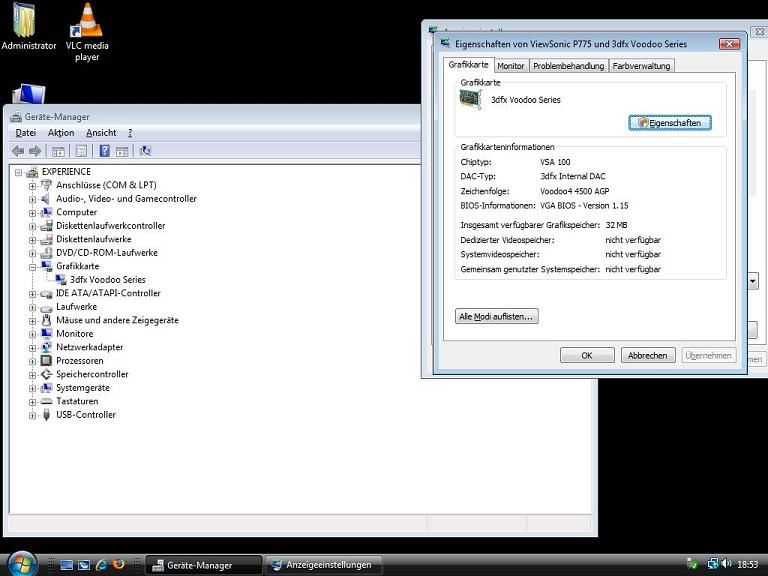Click the EXPERIENCE computer root icon
768x576 pixels.
[x=32, y=172]
